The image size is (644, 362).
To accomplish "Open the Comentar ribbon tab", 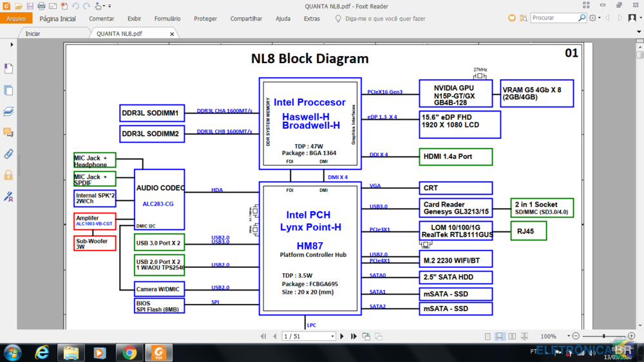I will pyautogui.click(x=101, y=19).
